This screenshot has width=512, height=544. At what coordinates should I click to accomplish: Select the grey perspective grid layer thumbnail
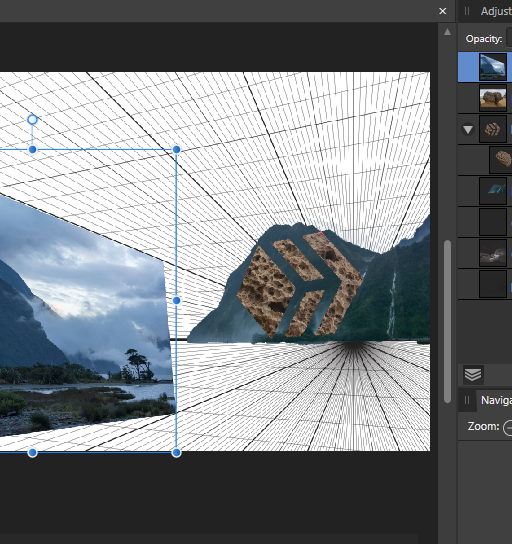click(493, 253)
